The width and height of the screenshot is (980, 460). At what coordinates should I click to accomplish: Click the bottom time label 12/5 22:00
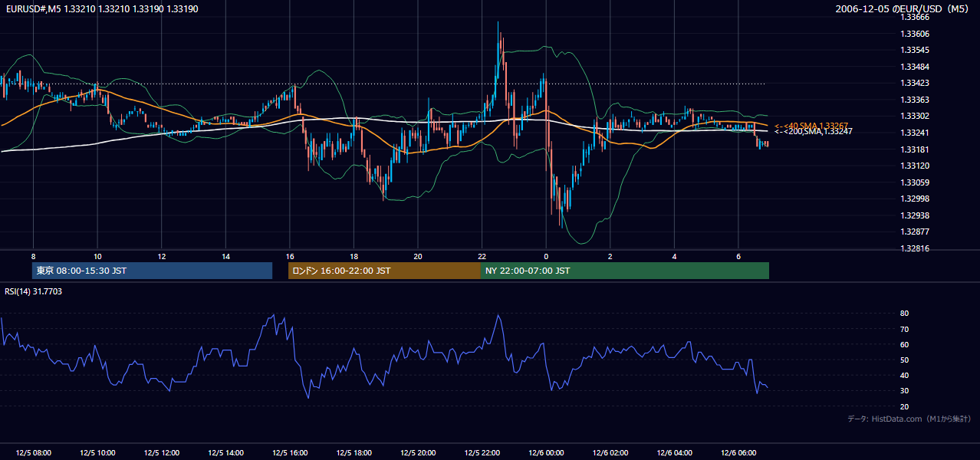tap(482, 453)
